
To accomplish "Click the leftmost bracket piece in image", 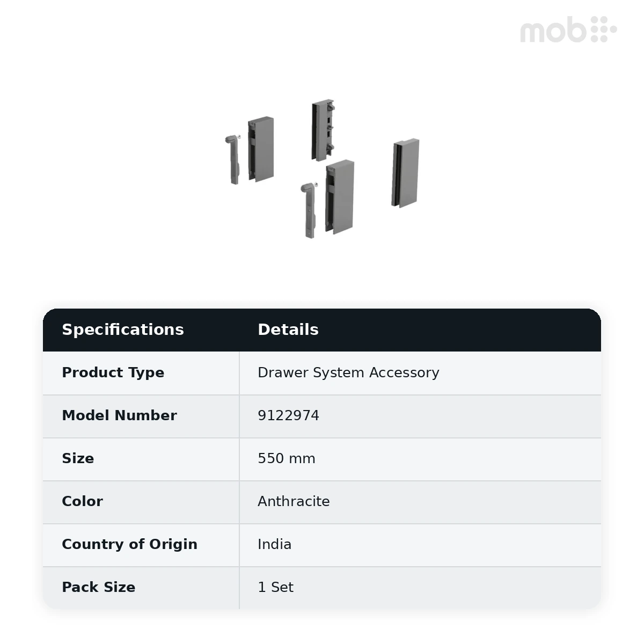I will (x=232, y=159).
